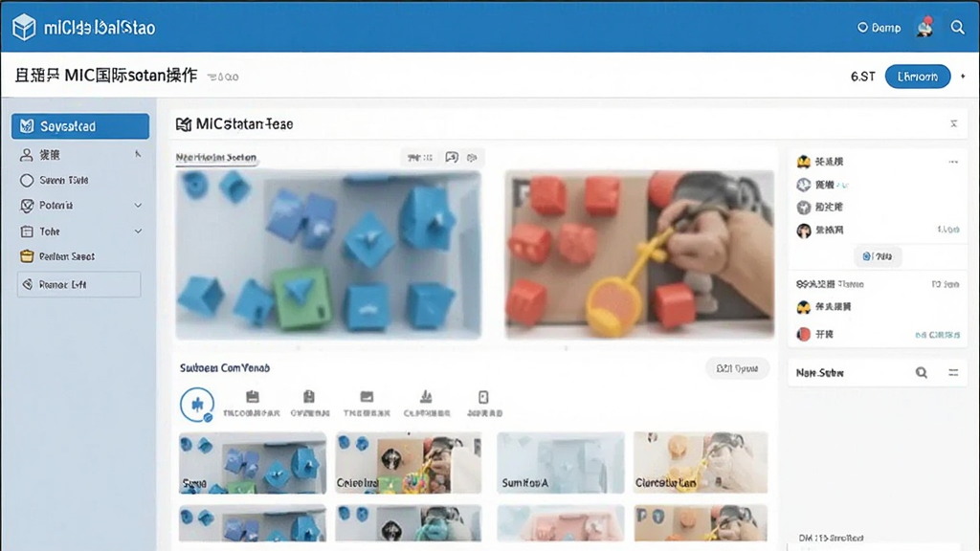Click the stamp-shaped icon in the category row
This screenshot has width=980, height=551.
point(426,397)
